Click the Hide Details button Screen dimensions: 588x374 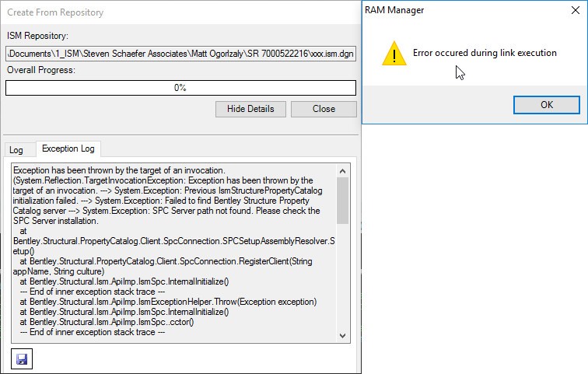click(250, 109)
